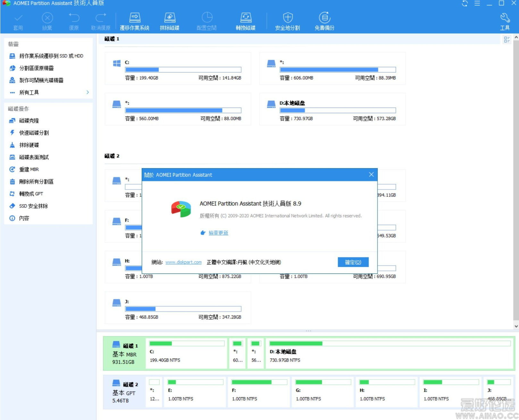Select 磁碟 1 基本 MBR in disk map
This screenshot has width=519, height=420.
(125, 354)
